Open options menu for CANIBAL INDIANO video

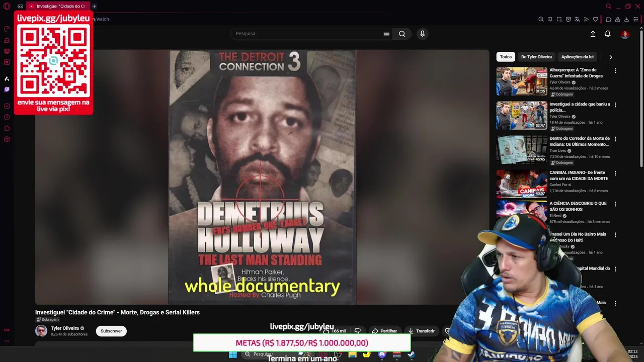(x=615, y=173)
